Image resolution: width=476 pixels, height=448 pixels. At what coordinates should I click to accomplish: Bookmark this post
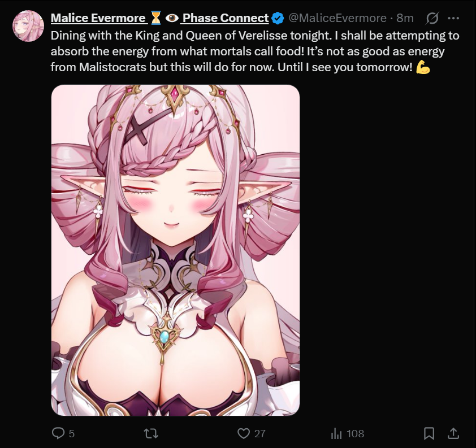(x=429, y=433)
